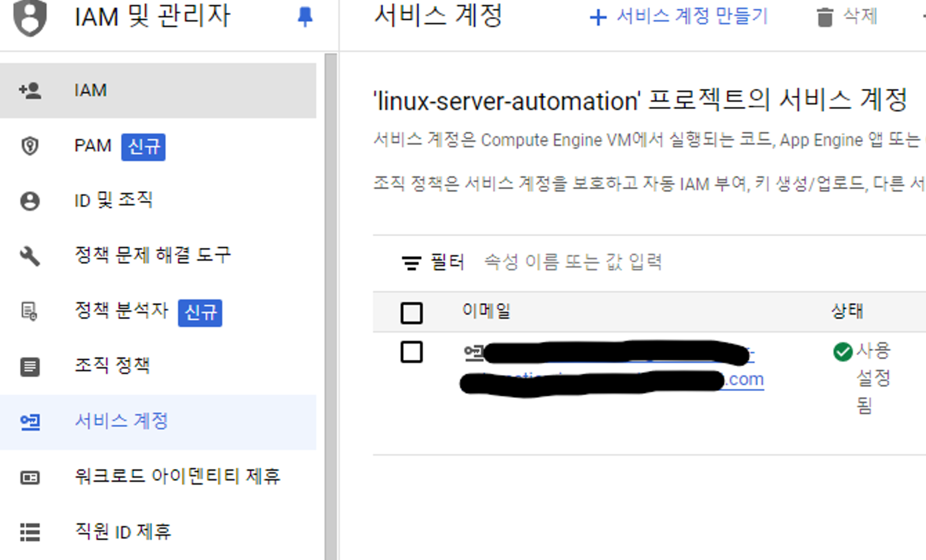Click the 필터 label

(447, 262)
